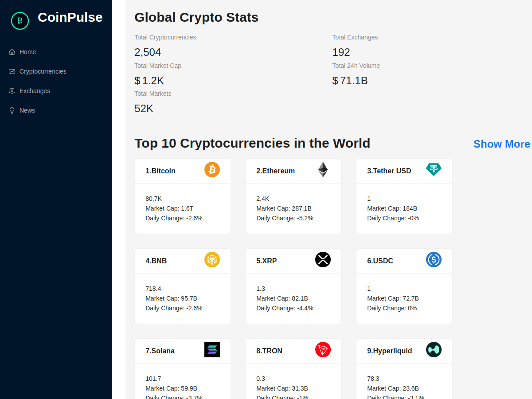This screenshot has height=399, width=532.
Task: Click the Ethereum diamond icon
Action: tap(323, 169)
